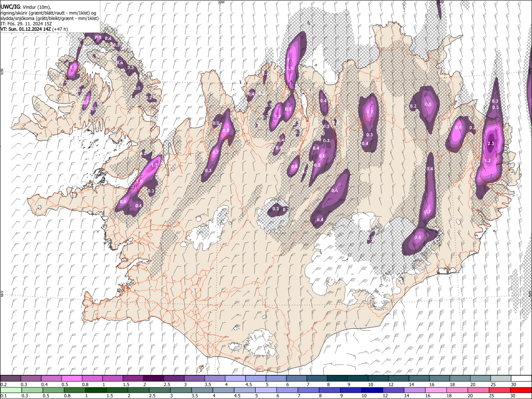Pick the bright pink swatch between 0.5 and 0.8
Screen dimensions: 532x399
(x=72, y=379)
